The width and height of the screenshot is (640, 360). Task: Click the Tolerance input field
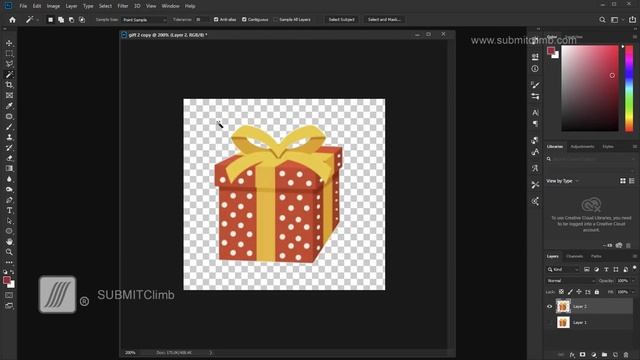[201, 20]
